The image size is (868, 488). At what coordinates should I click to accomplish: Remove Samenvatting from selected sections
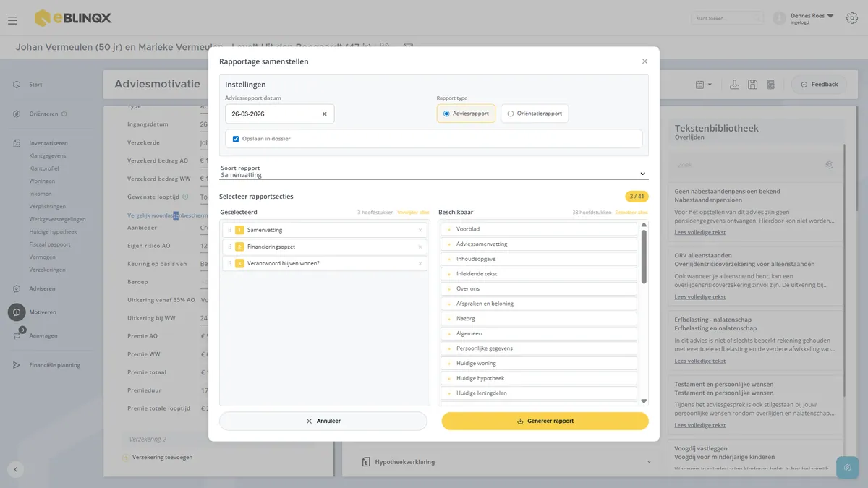point(420,231)
